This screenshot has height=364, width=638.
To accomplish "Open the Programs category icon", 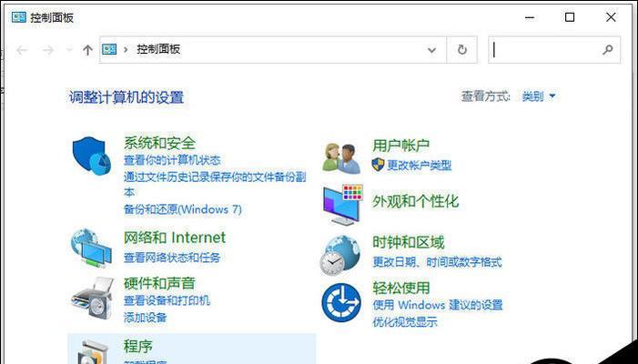I will (93, 352).
